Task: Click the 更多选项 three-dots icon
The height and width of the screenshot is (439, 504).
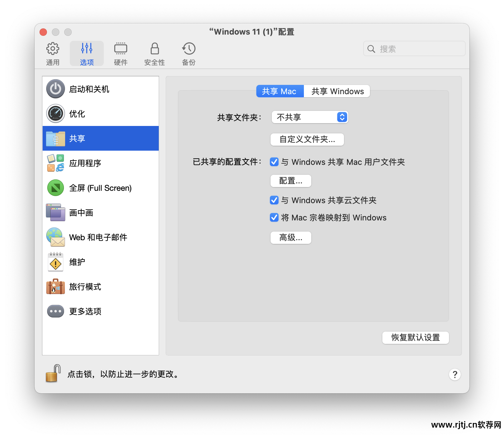Action: [56, 311]
